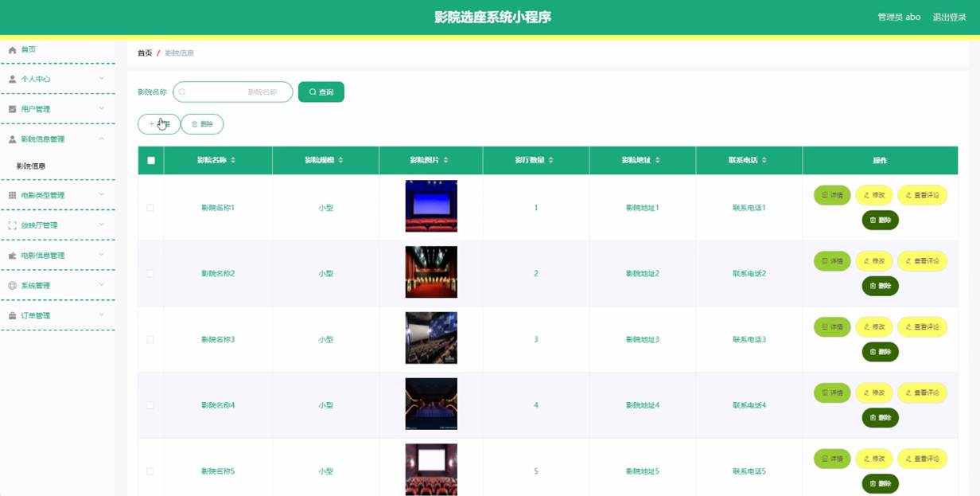Check the checkbox for 影院名称5 row
Image resolution: width=980 pixels, height=496 pixels.
tap(150, 471)
